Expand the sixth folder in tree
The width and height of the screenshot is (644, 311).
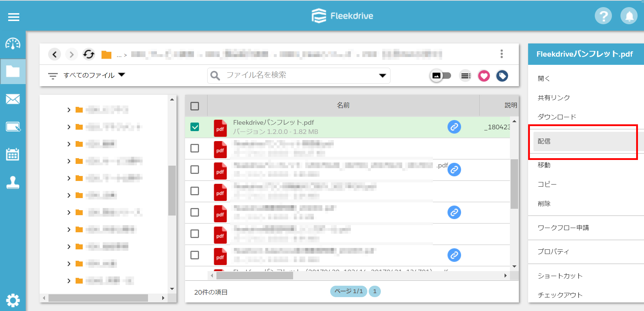pos(69,195)
